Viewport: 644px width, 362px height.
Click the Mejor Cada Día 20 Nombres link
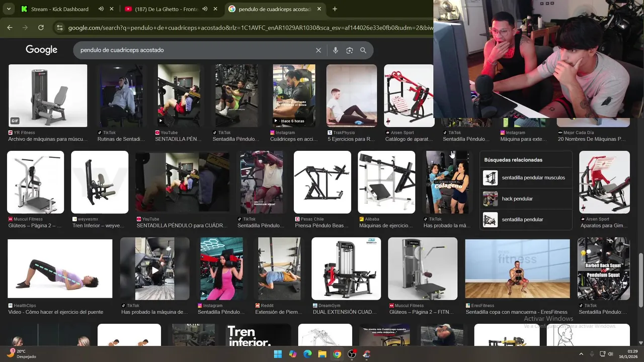(x=592, y=139)
